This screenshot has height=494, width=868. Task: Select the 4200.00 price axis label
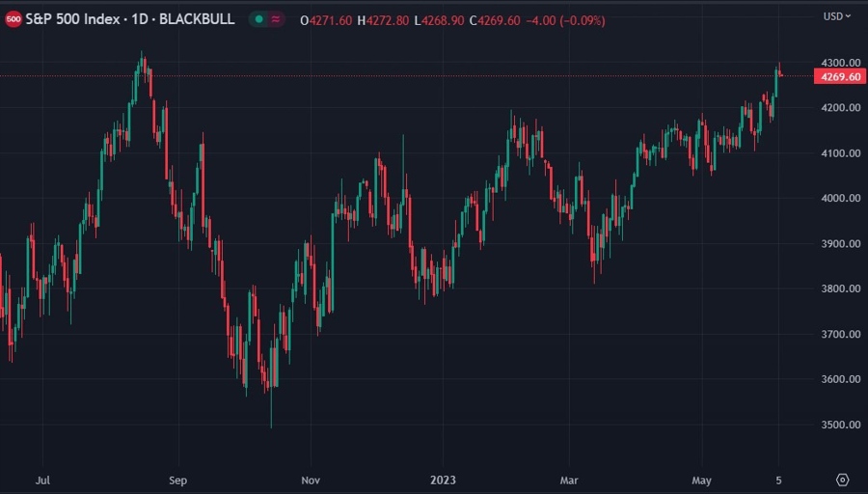[x=840, y=107]
